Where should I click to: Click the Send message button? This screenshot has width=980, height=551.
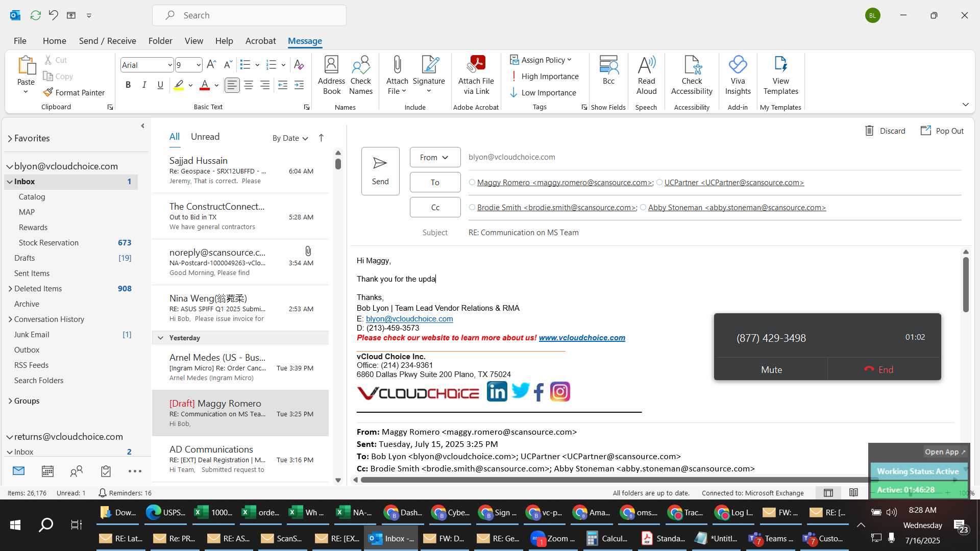[380, 171]
